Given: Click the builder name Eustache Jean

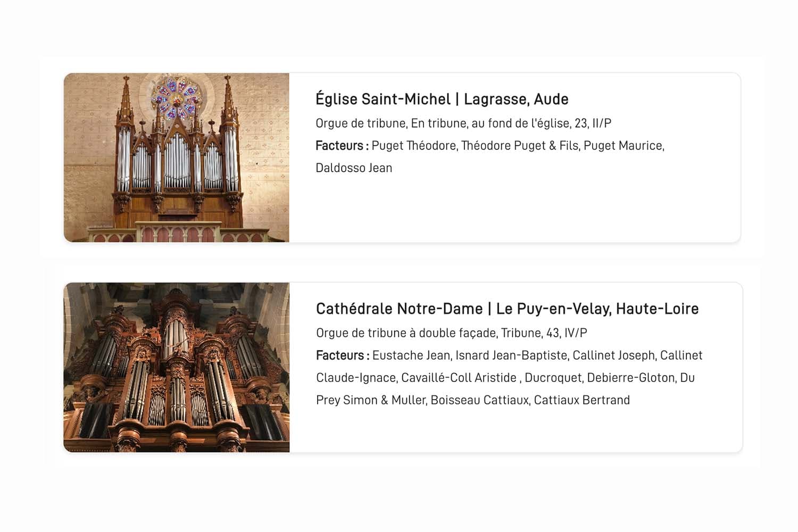Looking at the screenshot, I should [411, 355].
